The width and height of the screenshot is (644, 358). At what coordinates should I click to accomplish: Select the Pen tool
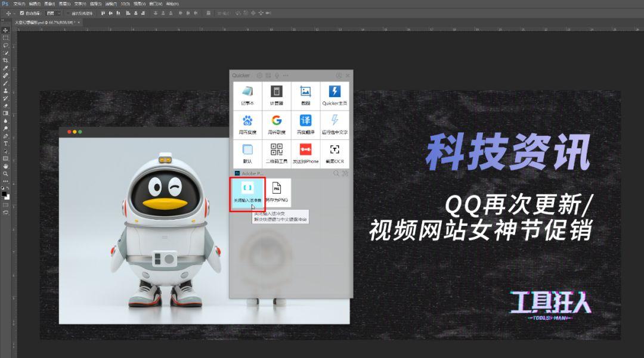5,136
